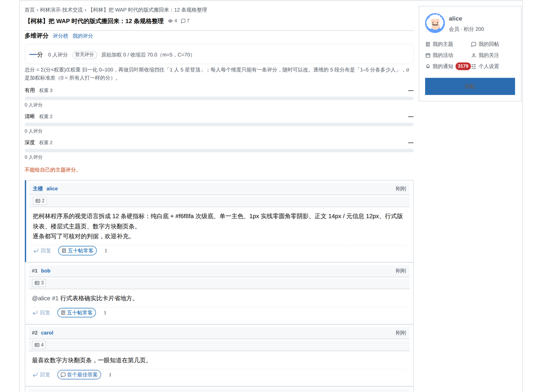Click the ID card badge numbered 2
The width and height of the screenshot is (548, 392).
pyautogui.click(x=40, y=201)
